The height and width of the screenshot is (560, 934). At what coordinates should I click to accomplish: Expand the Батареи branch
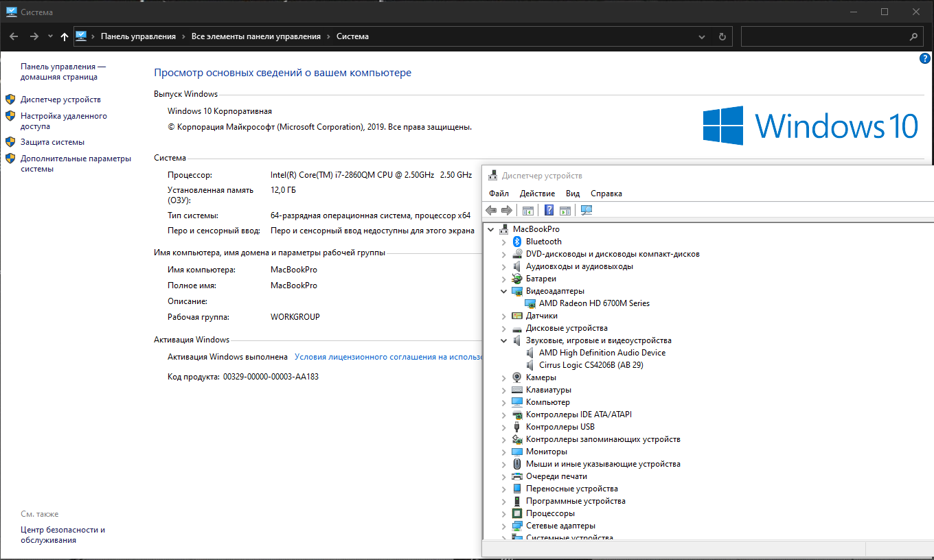[x=504, y=279]
